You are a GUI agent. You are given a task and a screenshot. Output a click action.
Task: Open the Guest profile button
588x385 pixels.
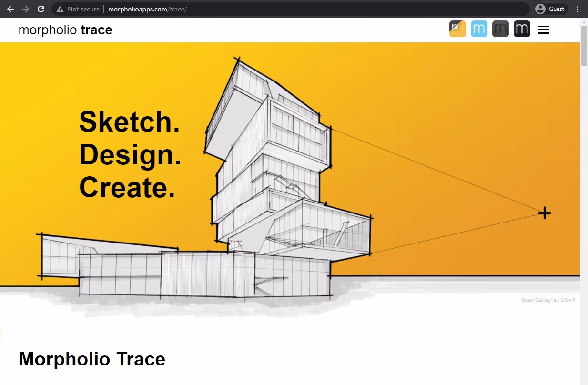(550, 9)
